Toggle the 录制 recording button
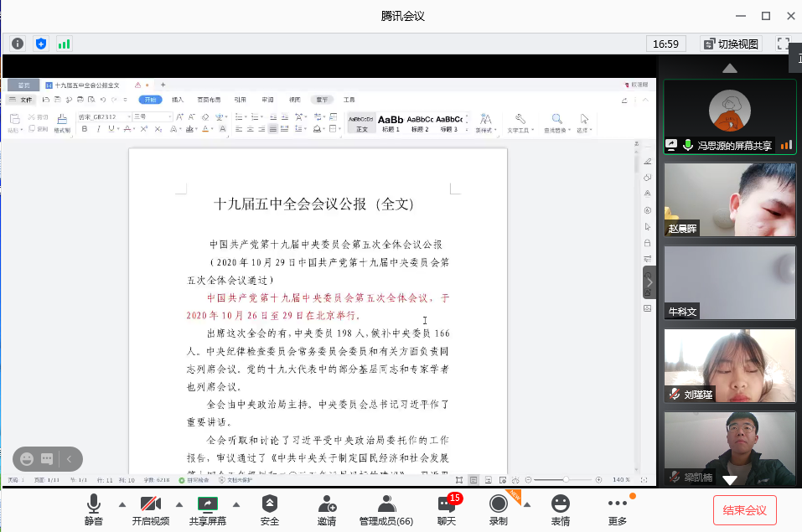The height and width of the screenshot is (532, 802). (x=499, y=509)
